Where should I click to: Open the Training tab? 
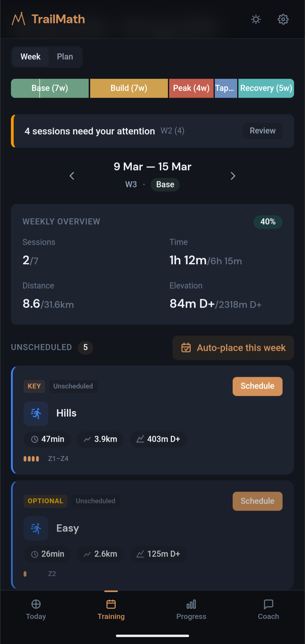tap(111, 609)
